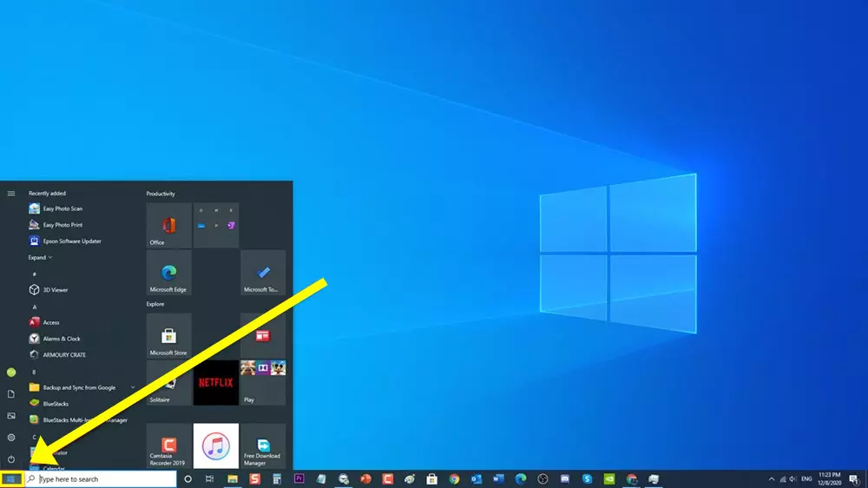The image size is (868, 488).
Task: Open the Office tile
Action: tap(169, 225)
